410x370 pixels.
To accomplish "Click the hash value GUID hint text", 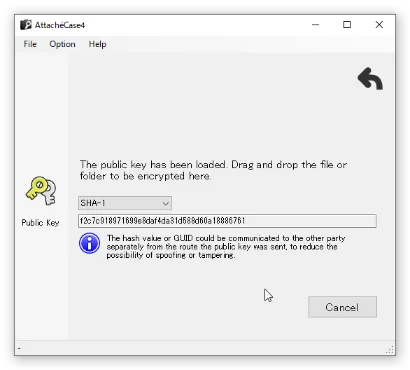I will pos(226,247).
